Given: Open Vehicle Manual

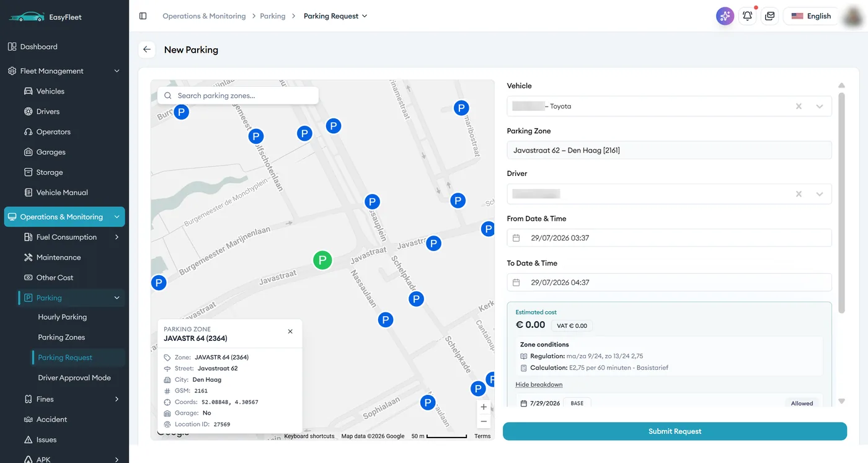Looking at the screenshot, I should 62,193.
